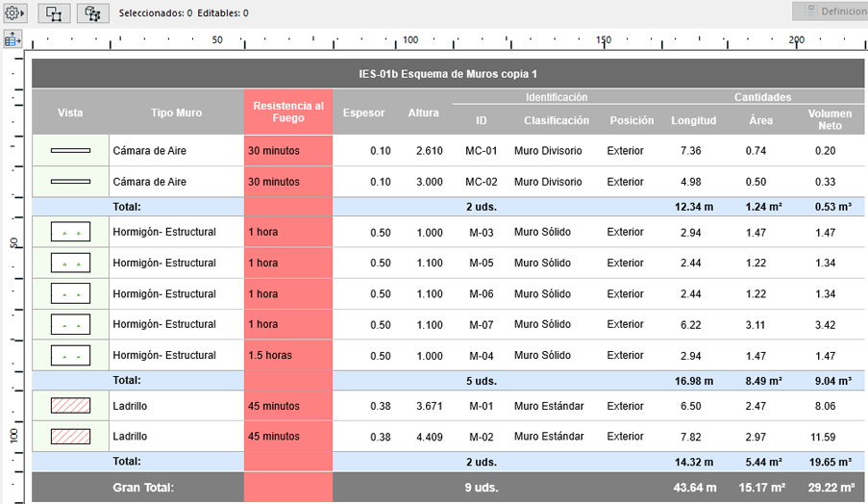The height and width of the screenshot is (504, 868).
Task: Click área value 3.11
Action: pos(756,325)
